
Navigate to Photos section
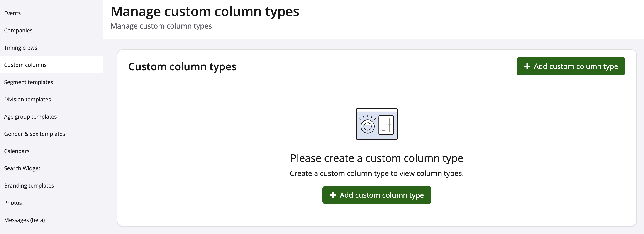(x=13, y=203)
